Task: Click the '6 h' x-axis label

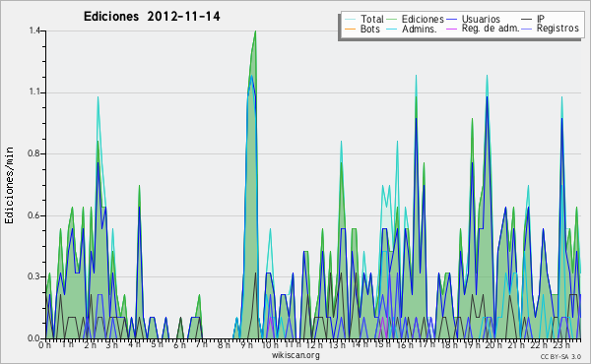Action: tap(179, 345)
